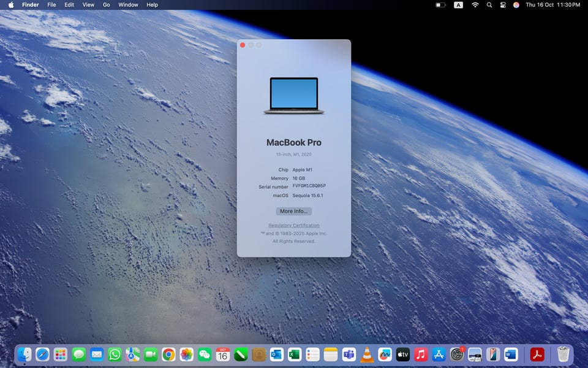Open the Go menu in menu bar
This screenshot has width=588, height=368.
coord(106,5)
